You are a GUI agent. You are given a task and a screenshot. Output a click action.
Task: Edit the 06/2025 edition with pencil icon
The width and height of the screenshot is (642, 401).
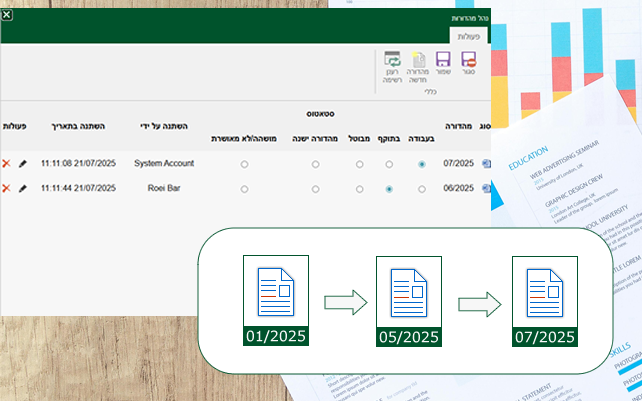tap(23, 188)
